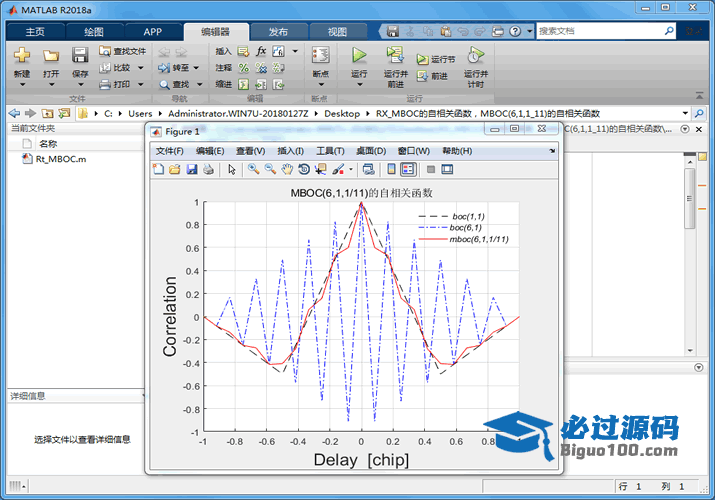Click the Zoom In tool in Figure toolbar
This screenshot has width=715, height=500.
[x=254, y=169]
